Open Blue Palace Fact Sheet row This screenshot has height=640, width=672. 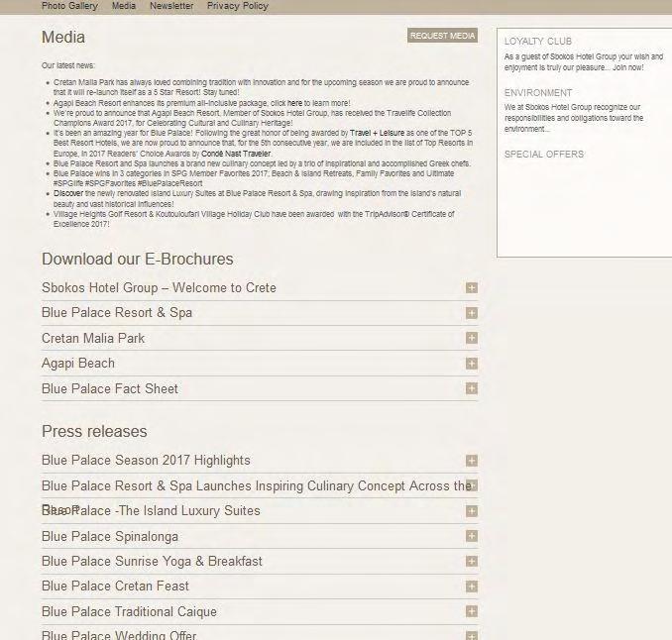[x=260, y=388]
